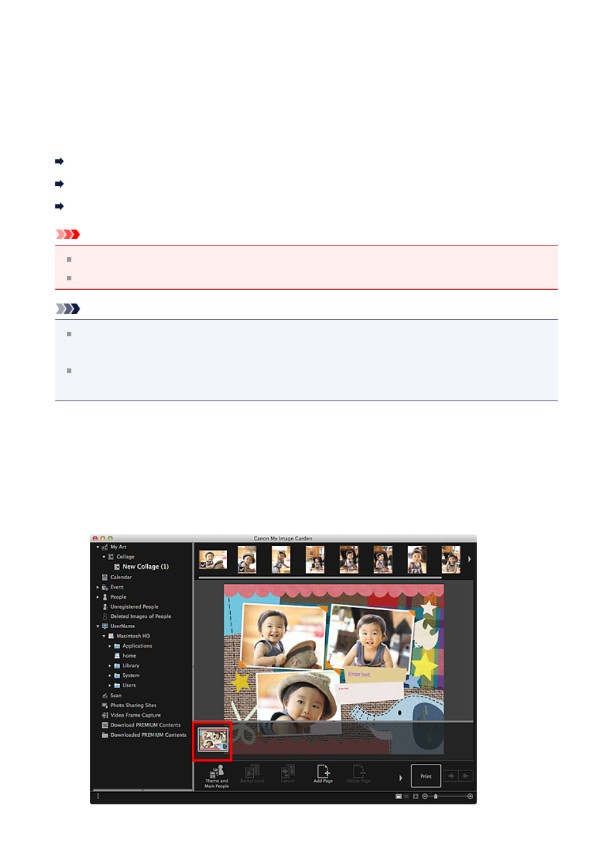Viewport: 613px width, 868px height.
Task: Click the second red-arrow link bullet
Action: coord(60,184)
